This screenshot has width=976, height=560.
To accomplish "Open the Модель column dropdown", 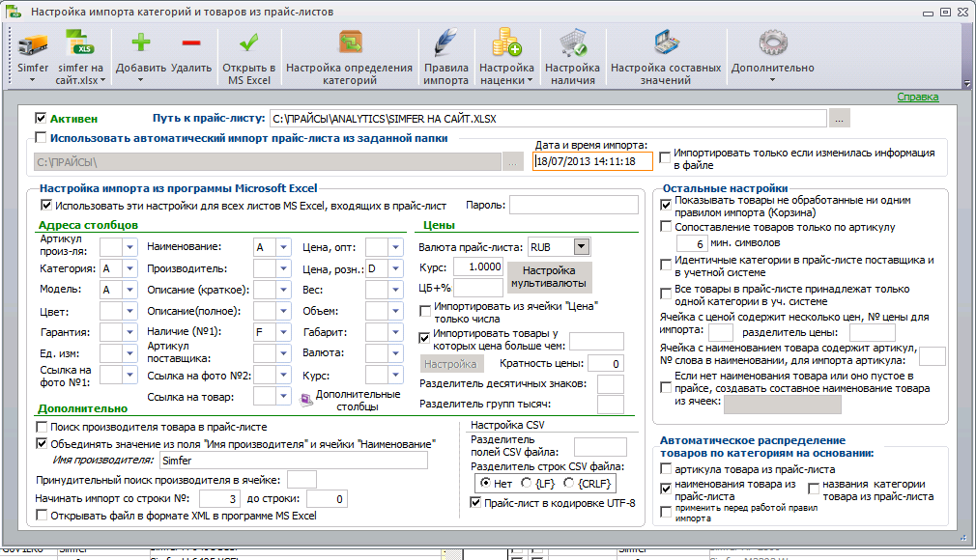I will (x=129, y=290).
